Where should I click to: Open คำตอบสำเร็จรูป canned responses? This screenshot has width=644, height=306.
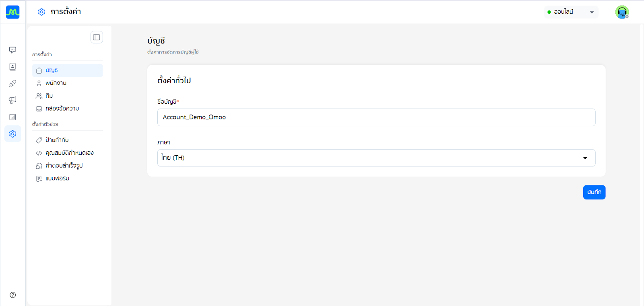click(68, 166)
